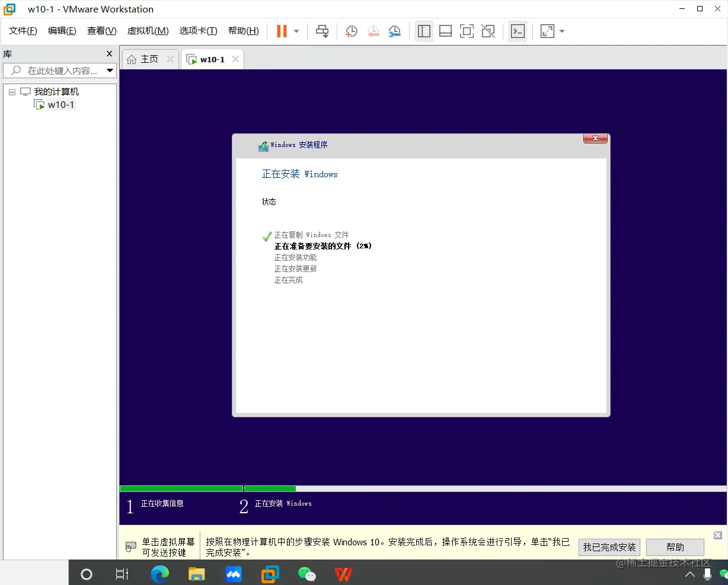
Task: Close the installation hint bar
Action: 717,535
